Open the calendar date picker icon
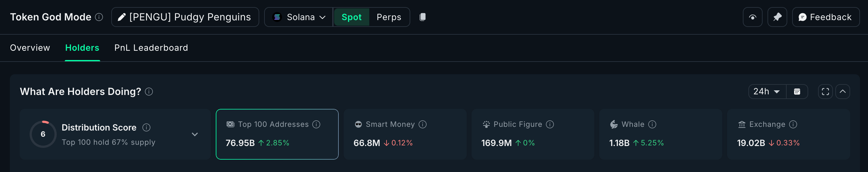Viewport: 868px width, 172px height. [797, 92]
